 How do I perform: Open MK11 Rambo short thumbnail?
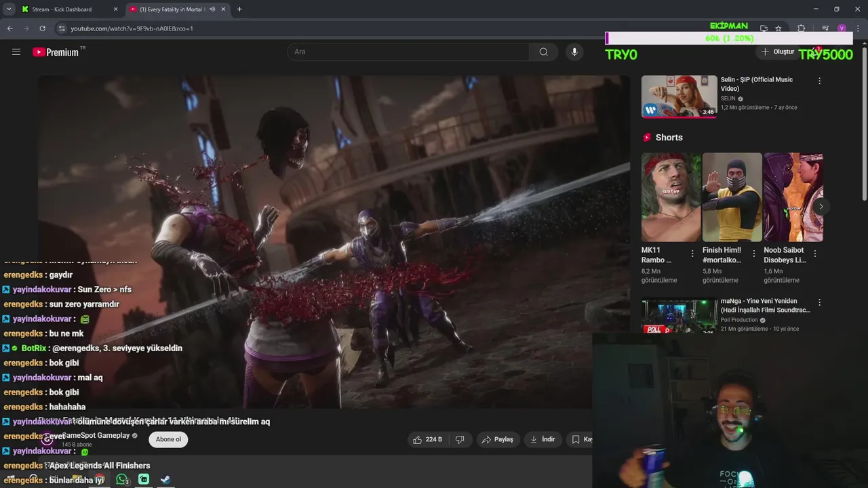pos(671,197)
